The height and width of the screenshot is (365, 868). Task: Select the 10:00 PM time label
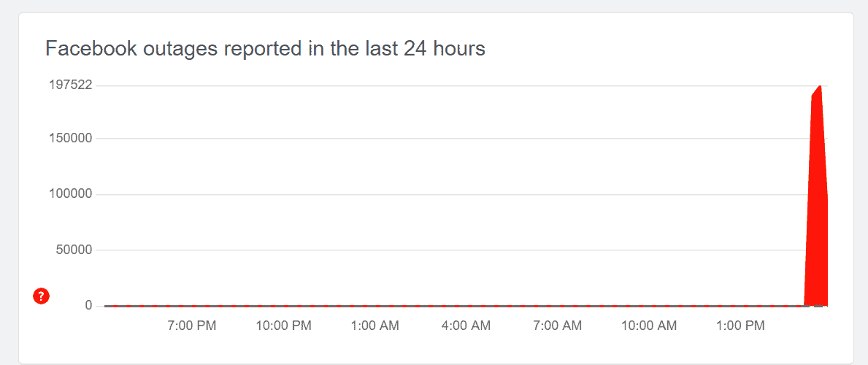[x=284, y=326]
